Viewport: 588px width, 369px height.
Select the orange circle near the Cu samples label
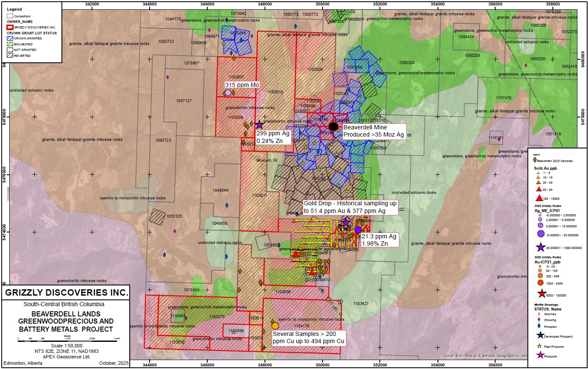point(275,326)
